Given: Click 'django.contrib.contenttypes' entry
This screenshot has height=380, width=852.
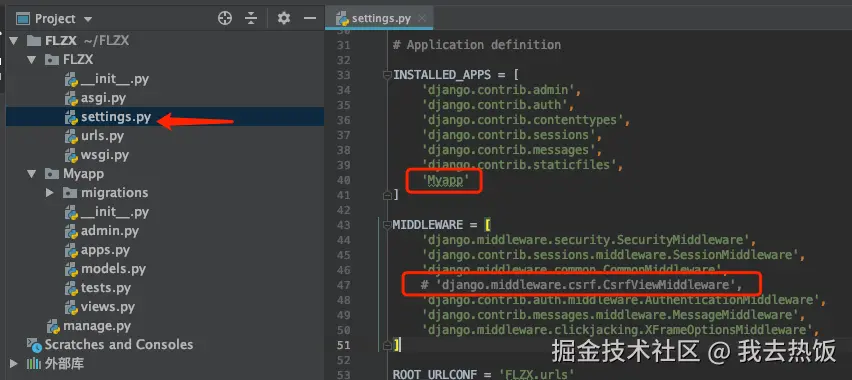Looking at the screenshot, I should coord(523,120).
